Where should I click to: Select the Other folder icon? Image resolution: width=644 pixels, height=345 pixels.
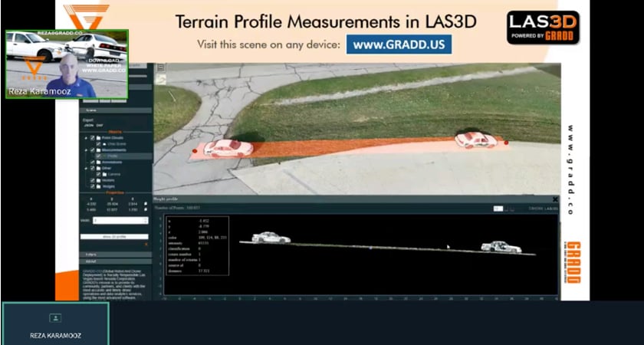(99, 169)
